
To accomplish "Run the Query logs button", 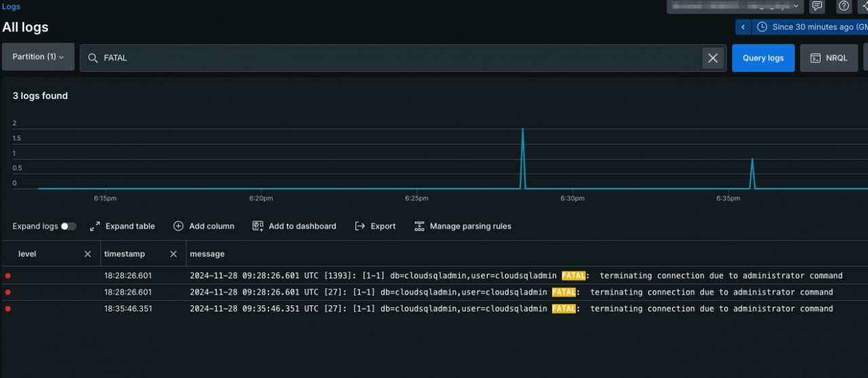I will point(763,58).
